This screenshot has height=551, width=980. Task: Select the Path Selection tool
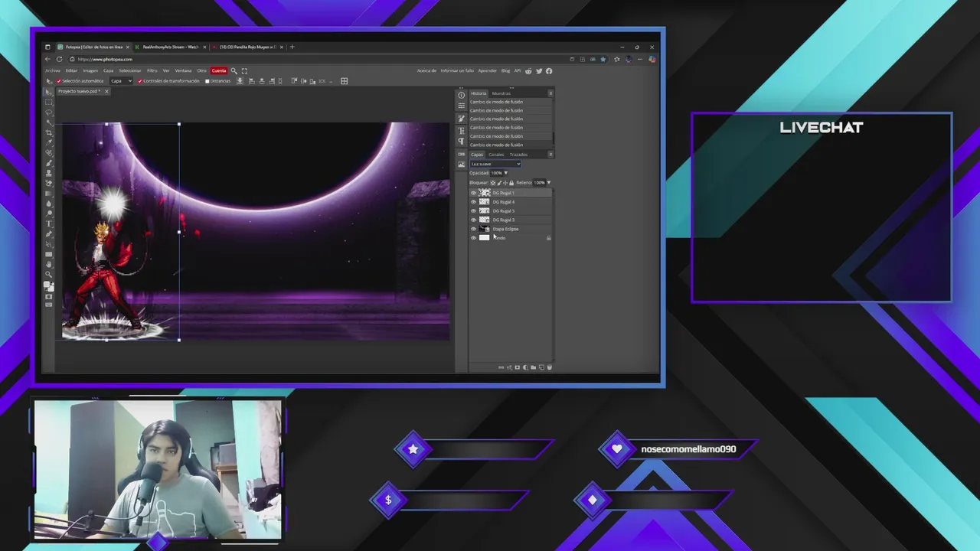[49, 243]
